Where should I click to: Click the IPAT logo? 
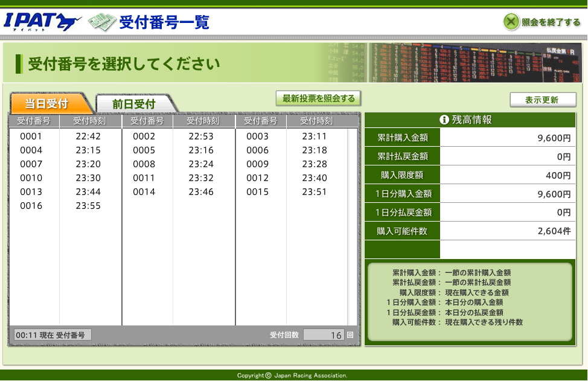coord(42,22)
